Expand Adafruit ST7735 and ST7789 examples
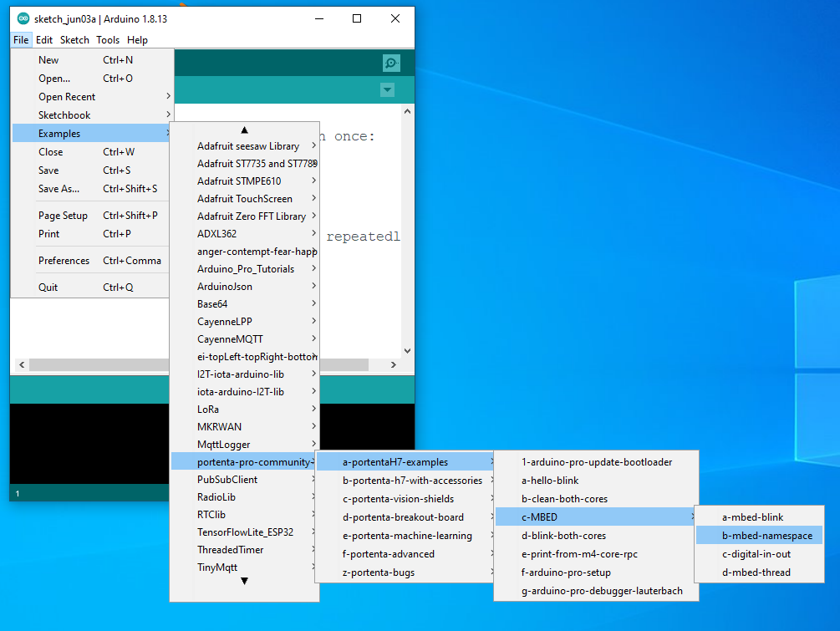 point(244,164)
